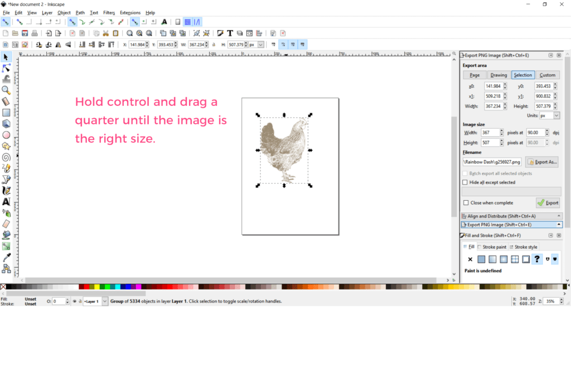
Task: Step zoom 35% spinner
Action: point(562,301)
